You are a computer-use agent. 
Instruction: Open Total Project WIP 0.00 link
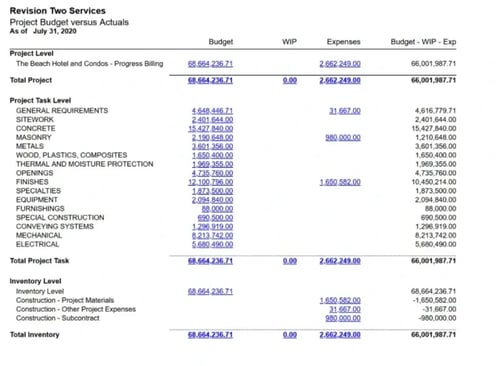pyautogui.click(x=290, y=80)
